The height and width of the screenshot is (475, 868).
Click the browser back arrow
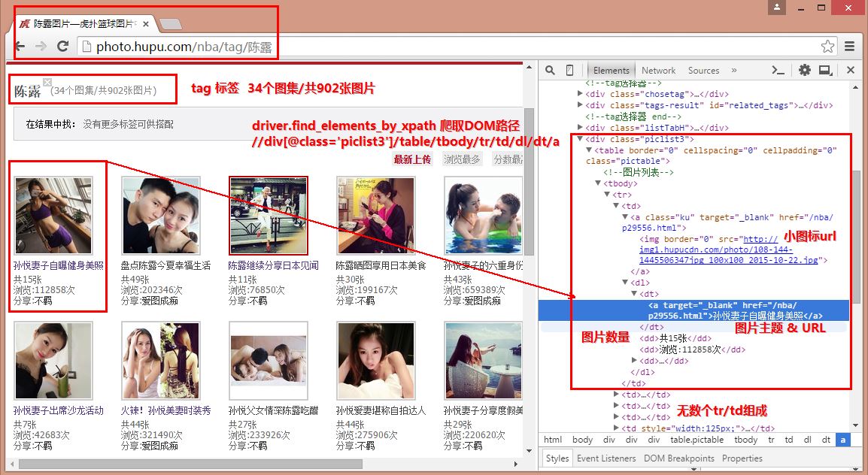pyautogui.click(x=20, y=47)
